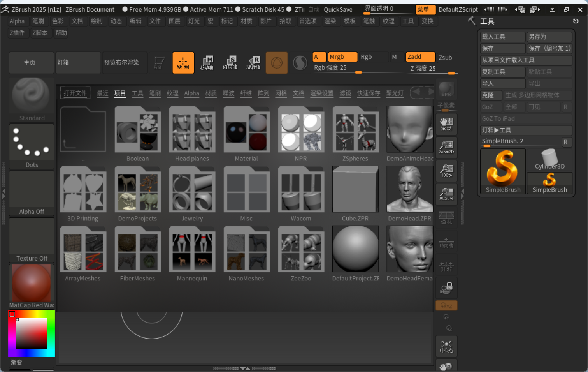Click the 100% actual size icon

coord(446,171)
